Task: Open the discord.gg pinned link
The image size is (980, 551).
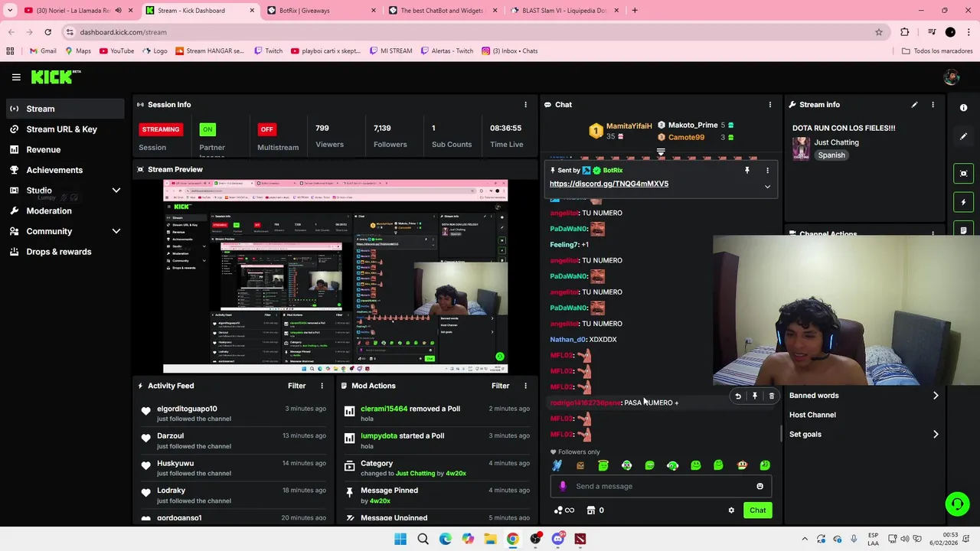Action: 609,184
